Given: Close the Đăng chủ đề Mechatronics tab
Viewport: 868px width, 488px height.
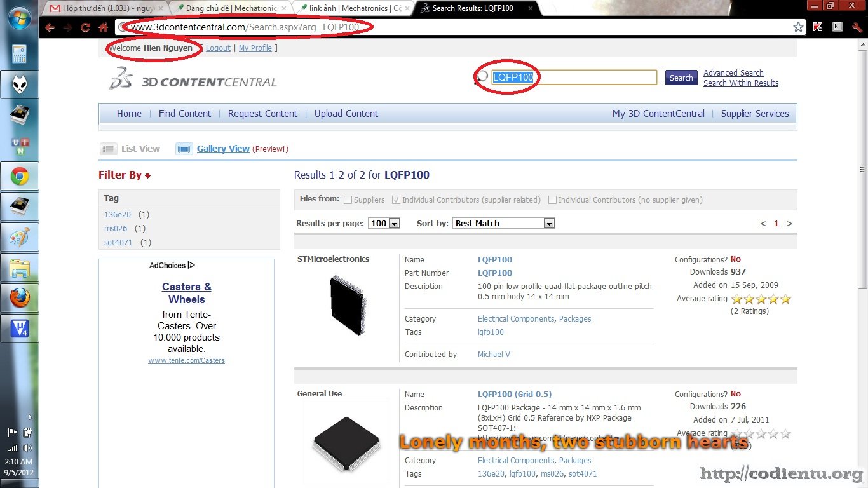Looking at the screenshot, I should (x=284, y=8).
